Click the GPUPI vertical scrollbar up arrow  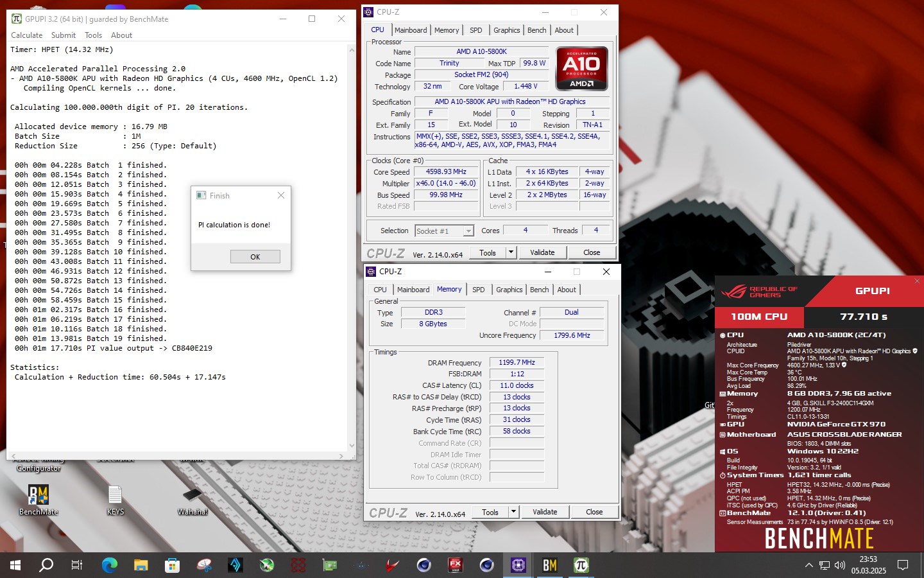click(x=352, y=49)
